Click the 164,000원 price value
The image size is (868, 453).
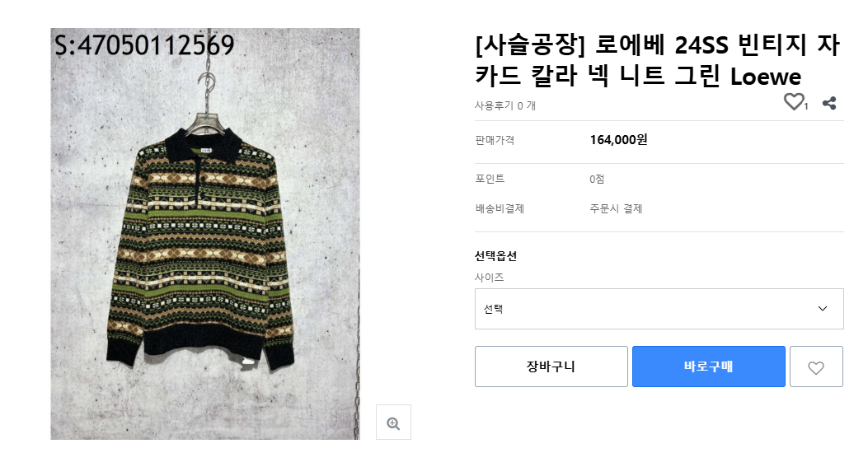pyautogui.click(x=618, y=139)
